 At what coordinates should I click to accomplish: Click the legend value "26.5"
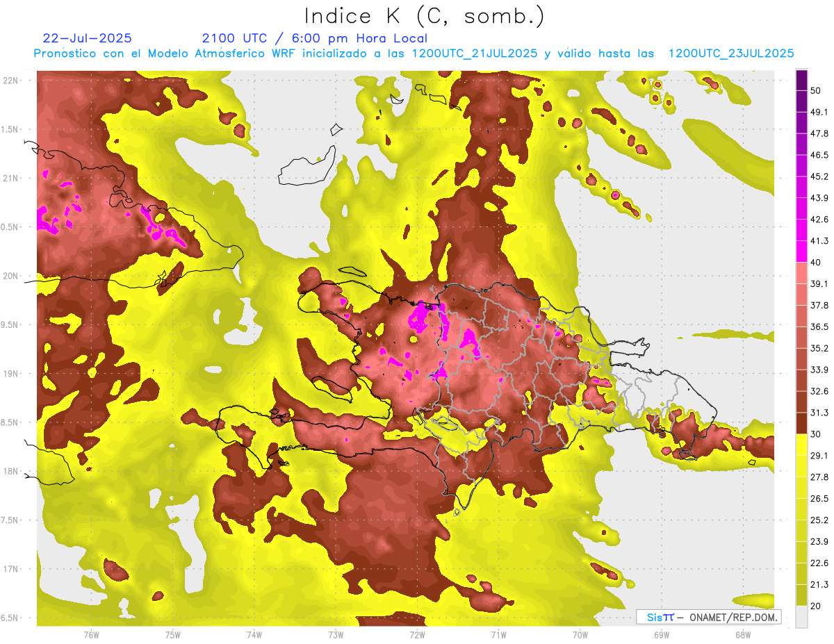[819, 499]
